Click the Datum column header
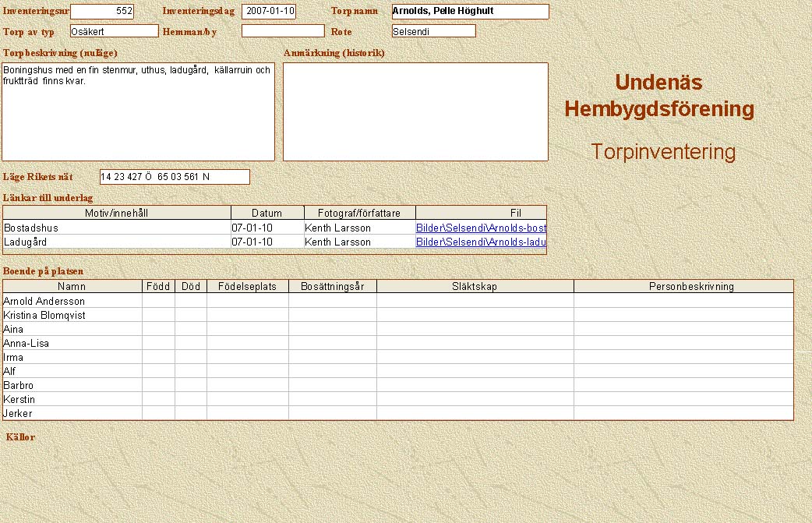 [x=267, y=214]
